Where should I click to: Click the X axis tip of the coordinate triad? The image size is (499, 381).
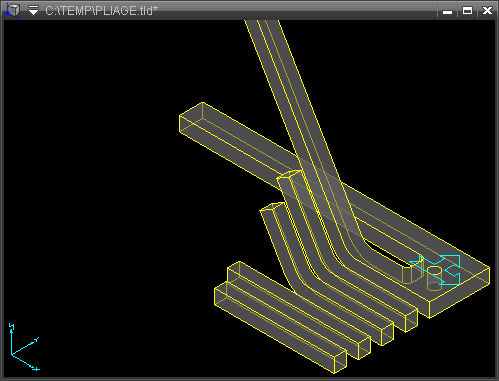point(36,369)
